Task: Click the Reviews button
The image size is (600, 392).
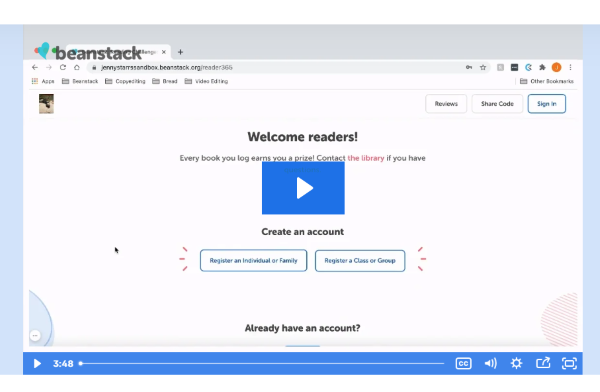Action: click(446, 104)
